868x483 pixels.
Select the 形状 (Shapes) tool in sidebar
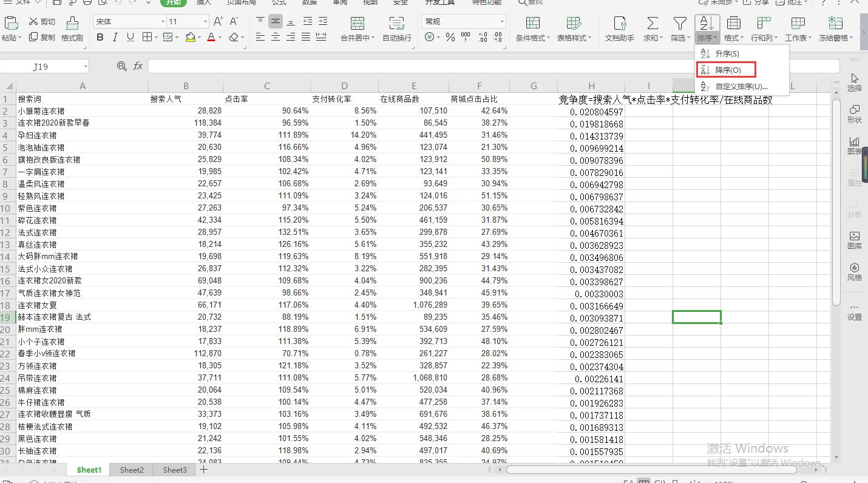854,112
